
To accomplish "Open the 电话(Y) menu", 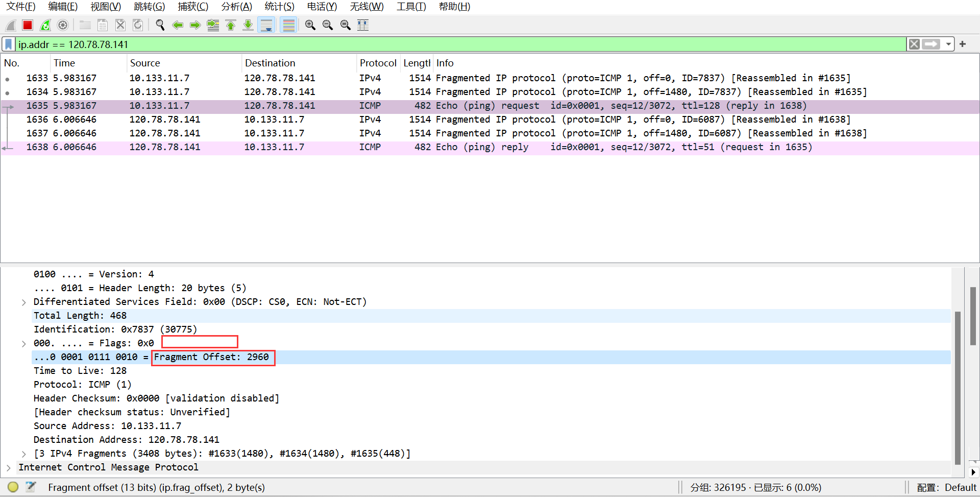I will [322, 7].
